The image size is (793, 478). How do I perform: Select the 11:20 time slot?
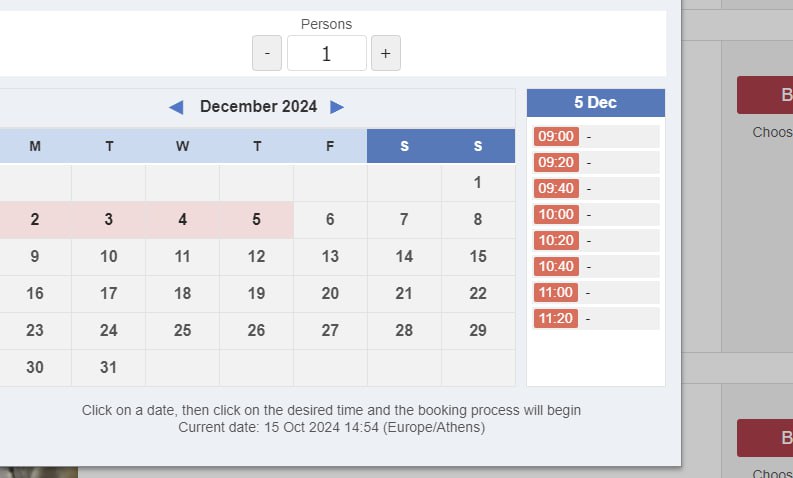click(556, 318)
